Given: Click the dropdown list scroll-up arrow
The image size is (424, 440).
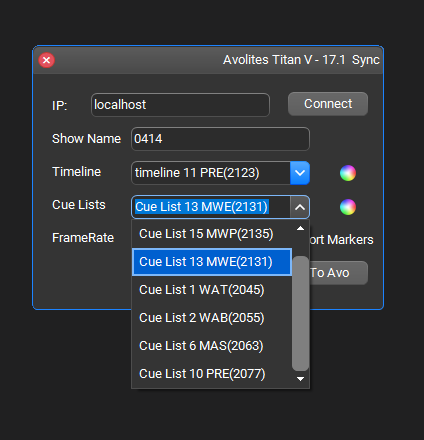Looking at the screenshot, I should [300, 228].
